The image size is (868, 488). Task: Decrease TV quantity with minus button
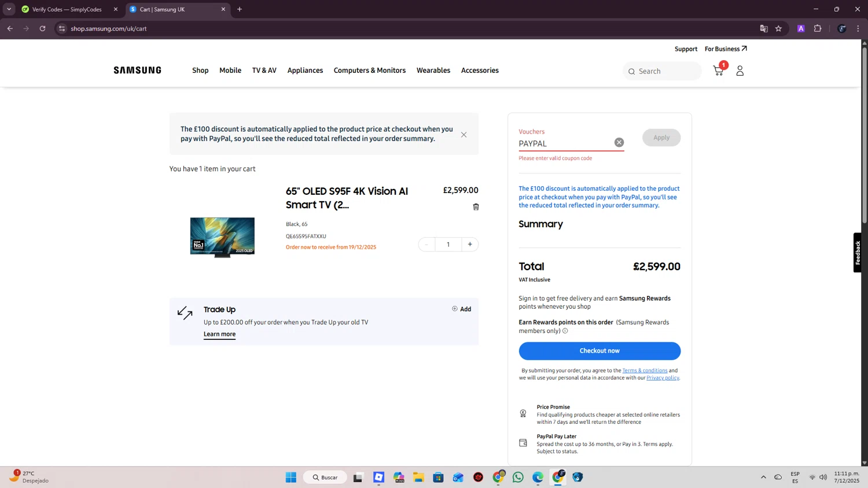pyautogui.click(x=426, y=245)
